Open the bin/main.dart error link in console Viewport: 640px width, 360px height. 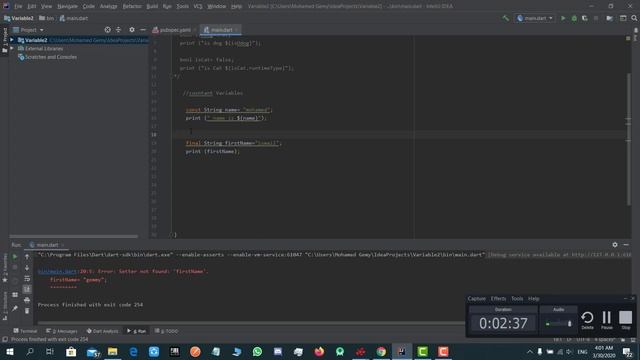57,271
